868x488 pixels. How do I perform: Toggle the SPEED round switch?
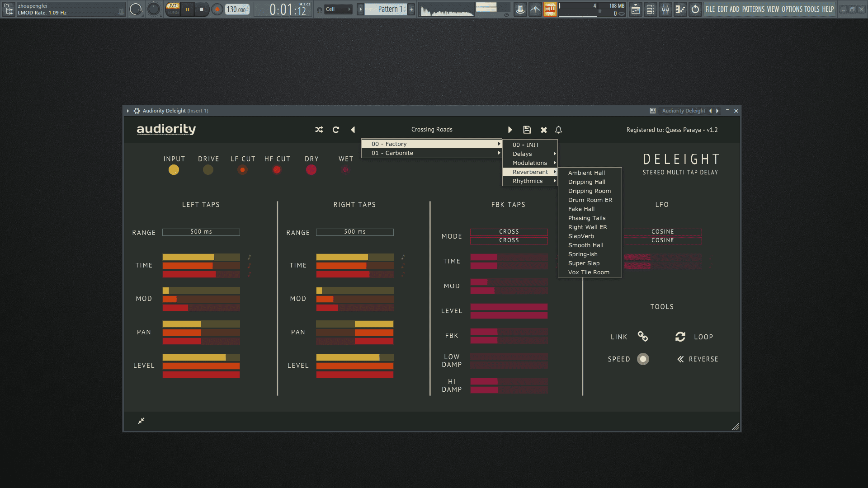pyautogui.click(x=643, y=359)
